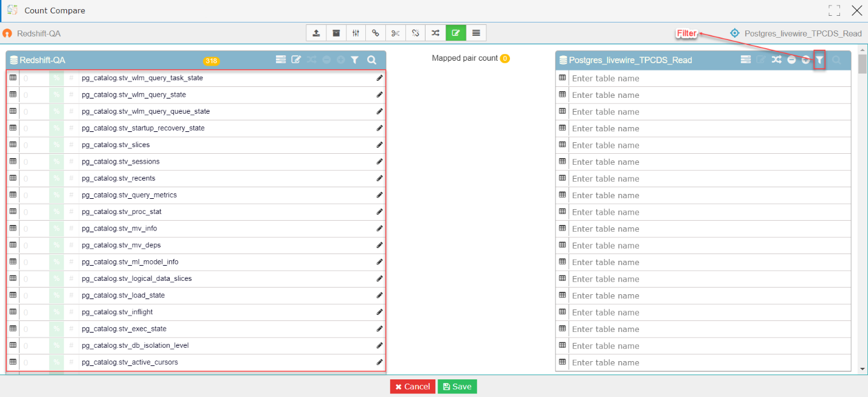Image resolution: width=868 pixels, height=397 pixels.
Task: Click pencil icon for pg_catalog.stv_recents
Action: coord(379,178)
